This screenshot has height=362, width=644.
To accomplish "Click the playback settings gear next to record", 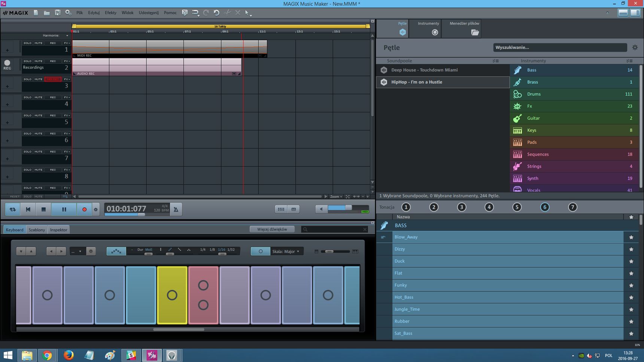I will tap(96, 209).
